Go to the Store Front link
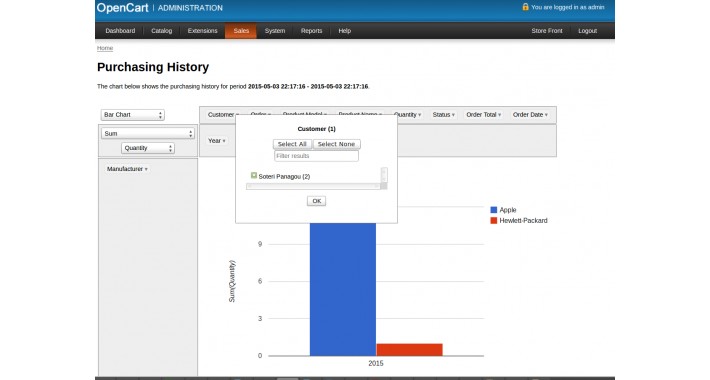The width and height of the screenshot is (710, 380). [547, 31]
